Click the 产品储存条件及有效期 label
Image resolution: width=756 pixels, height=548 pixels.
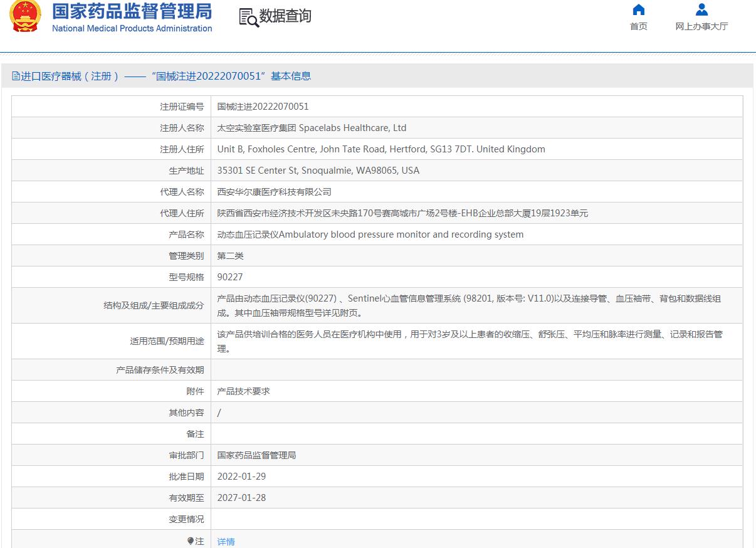pos(160,370)
